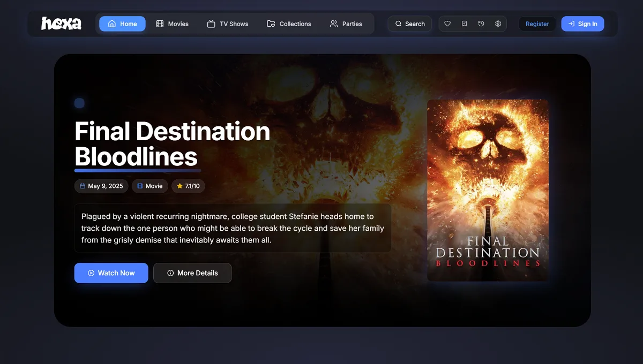Screen dimensions: 643x364
Task: Open the Parties tab
Action: (346, 24)
